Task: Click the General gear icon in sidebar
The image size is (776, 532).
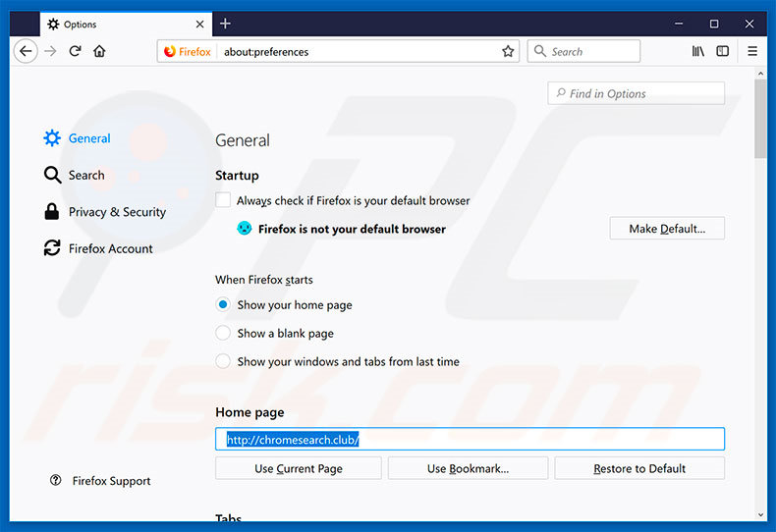Action: tap(52, 138)
